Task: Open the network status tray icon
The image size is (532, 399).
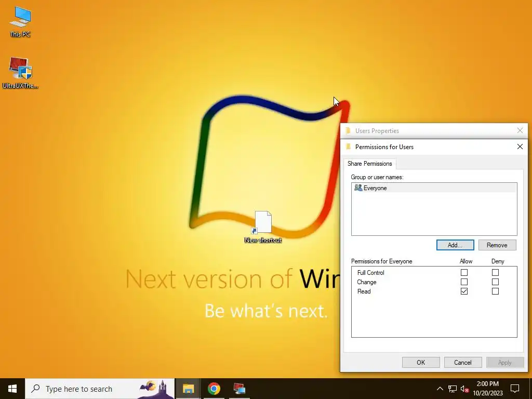Action: [453, 389]
